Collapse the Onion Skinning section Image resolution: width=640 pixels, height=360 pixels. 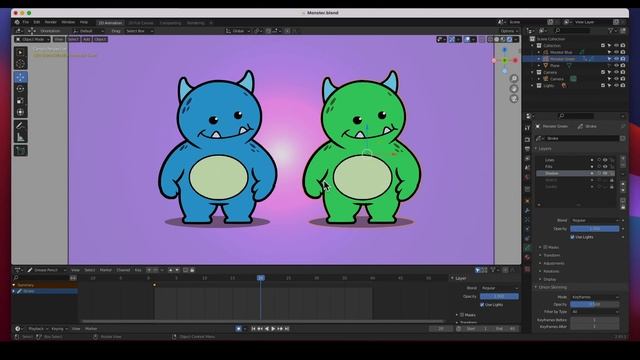pos(551,287)
